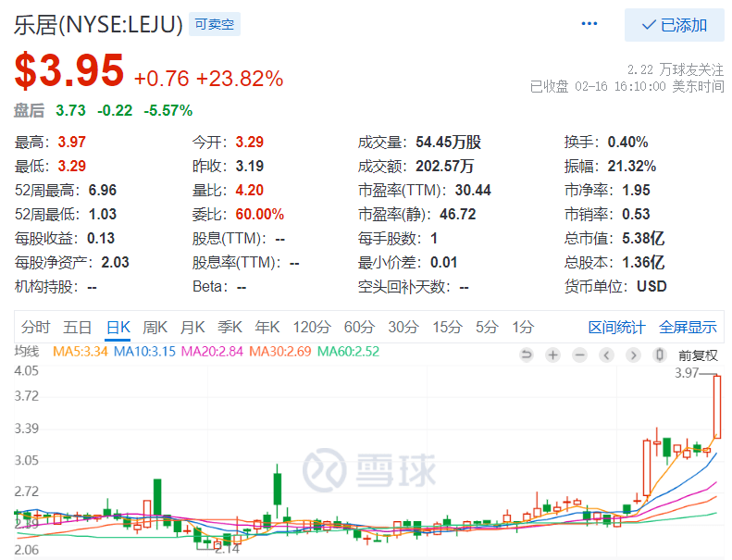
Task: Click the MA5:3.34 indicator label
Action: click(x=81, y=351)
